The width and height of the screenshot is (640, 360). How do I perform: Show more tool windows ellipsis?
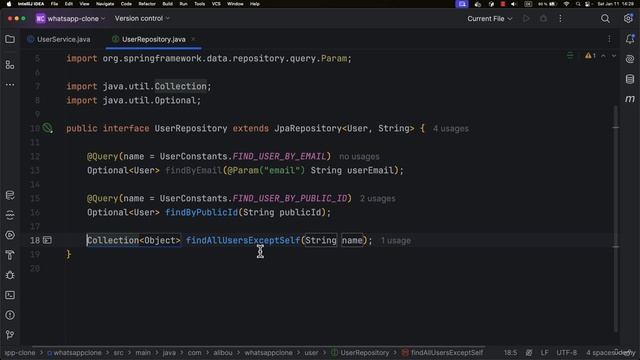[x=10, y=85]
